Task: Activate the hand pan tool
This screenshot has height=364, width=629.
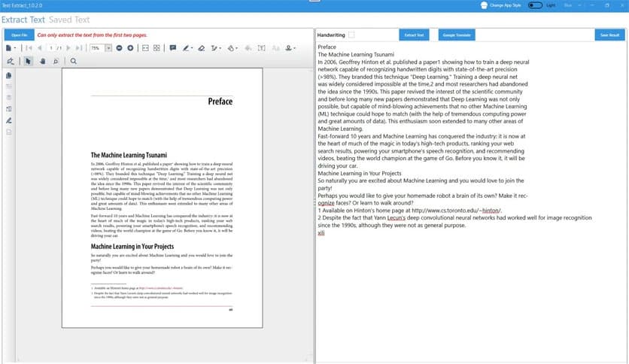Action: [43, 61]
